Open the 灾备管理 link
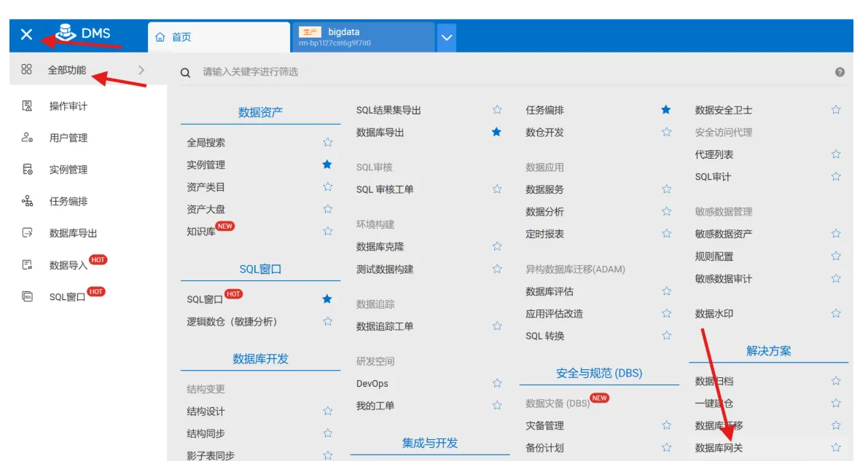 pyautogui.click(x=544, y=425)
